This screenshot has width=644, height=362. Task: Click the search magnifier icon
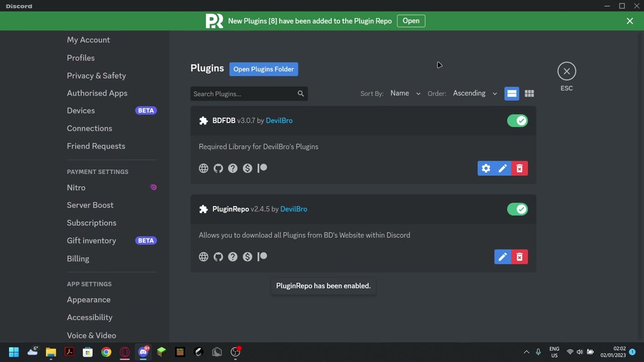point(300,94)
